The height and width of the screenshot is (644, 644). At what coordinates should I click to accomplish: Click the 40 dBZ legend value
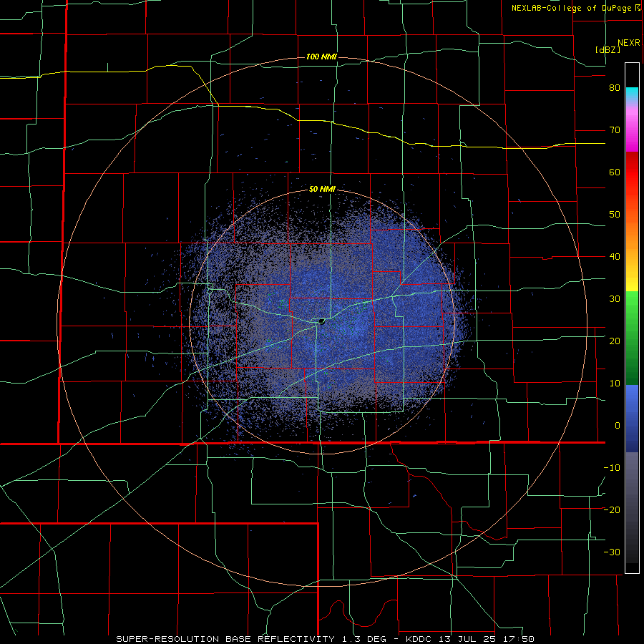pos(615,257)
